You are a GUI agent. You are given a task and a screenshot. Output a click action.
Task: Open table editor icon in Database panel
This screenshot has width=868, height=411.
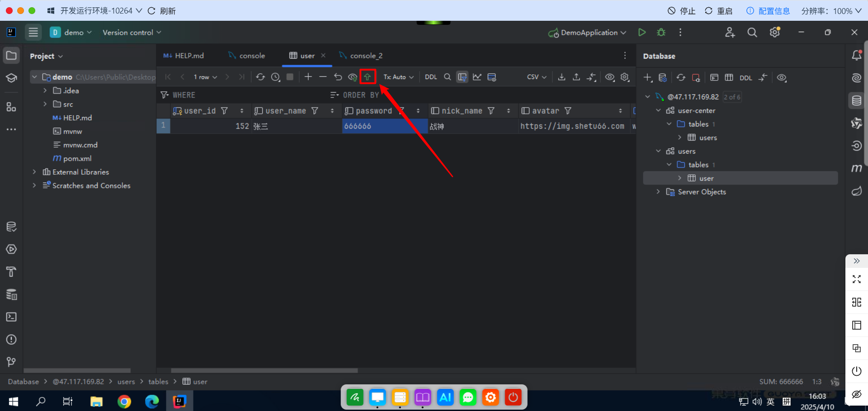(x=729, y=78)
